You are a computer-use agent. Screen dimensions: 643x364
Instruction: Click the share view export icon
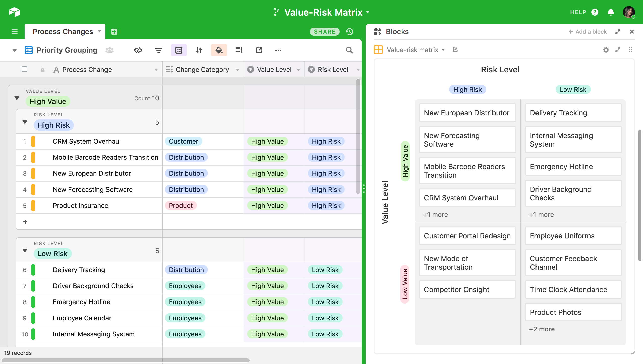(x=259, y=50)
